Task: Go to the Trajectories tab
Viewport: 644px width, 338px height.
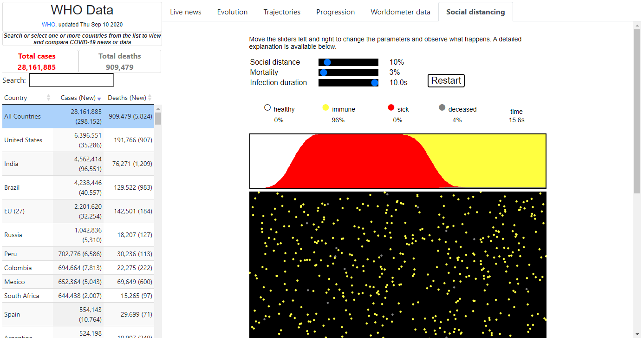Action: 282,12
